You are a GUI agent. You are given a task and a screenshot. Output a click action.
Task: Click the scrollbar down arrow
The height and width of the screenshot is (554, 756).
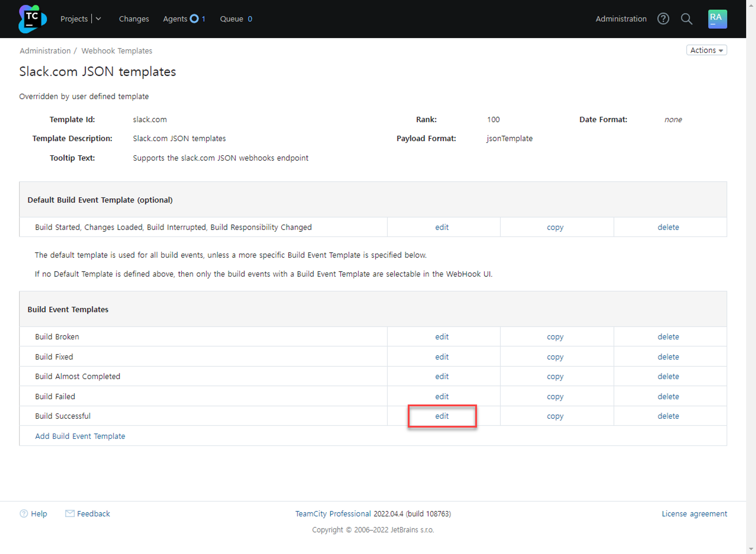(x=751, y=548)
